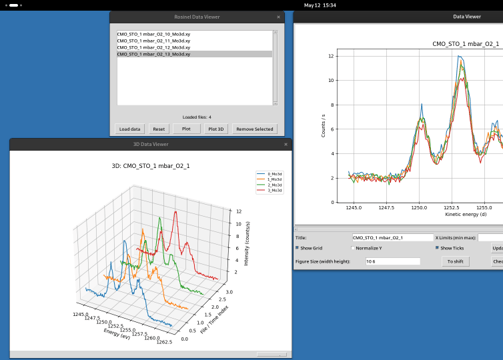503x360 pixels.
Task: Click the blue 0_Mo3d legend swatch
Action: pos(261,174)
